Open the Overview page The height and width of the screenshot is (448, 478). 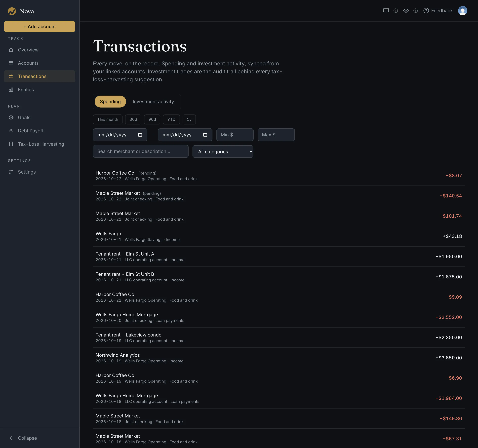point(40,50)
